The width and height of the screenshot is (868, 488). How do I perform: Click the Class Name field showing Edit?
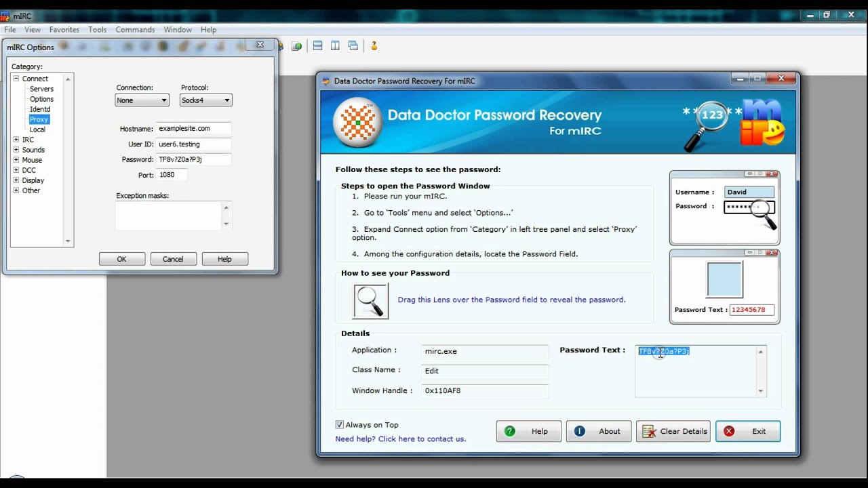484,371
